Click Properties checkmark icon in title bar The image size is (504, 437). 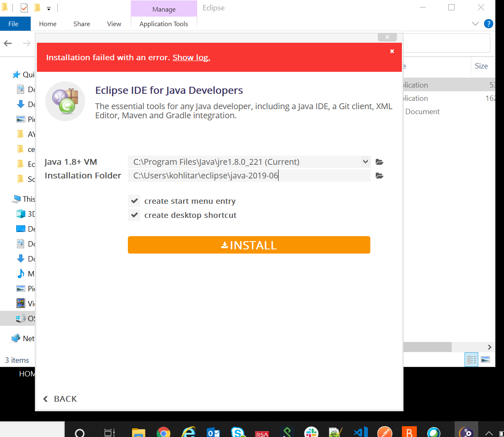24,8
